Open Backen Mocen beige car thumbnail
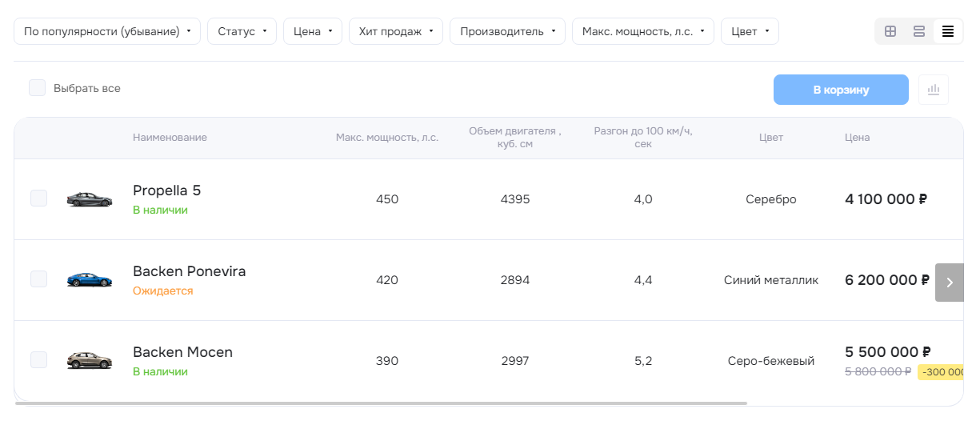This screenshot has width=980, height=421. pos(89,361)
